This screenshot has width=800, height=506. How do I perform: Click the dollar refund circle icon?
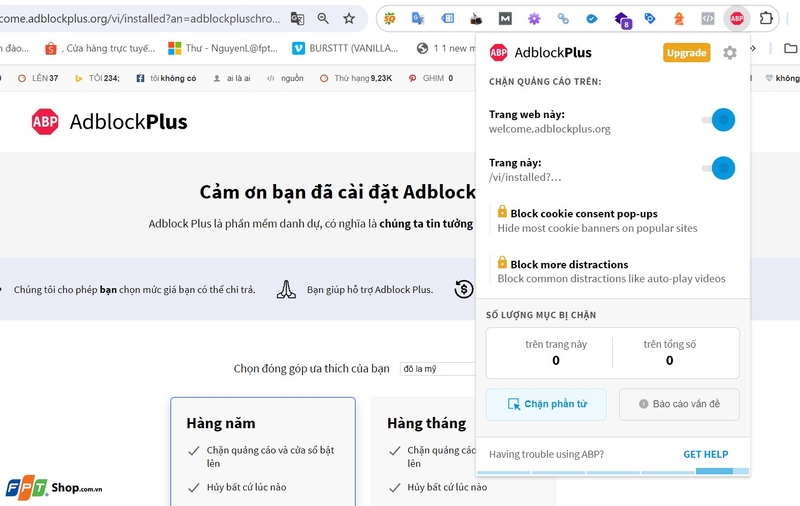pos(463,289)
